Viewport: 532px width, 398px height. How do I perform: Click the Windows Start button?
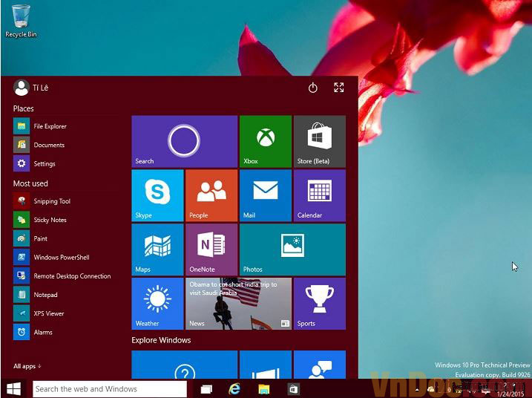pyautogui.click(x=14, y=389)
